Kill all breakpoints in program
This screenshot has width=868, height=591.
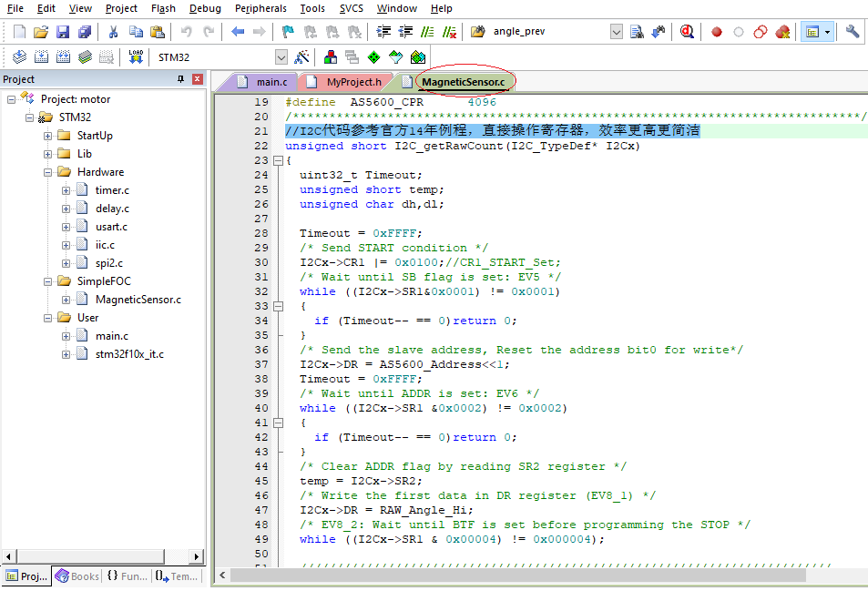click(x=782, y=33)
